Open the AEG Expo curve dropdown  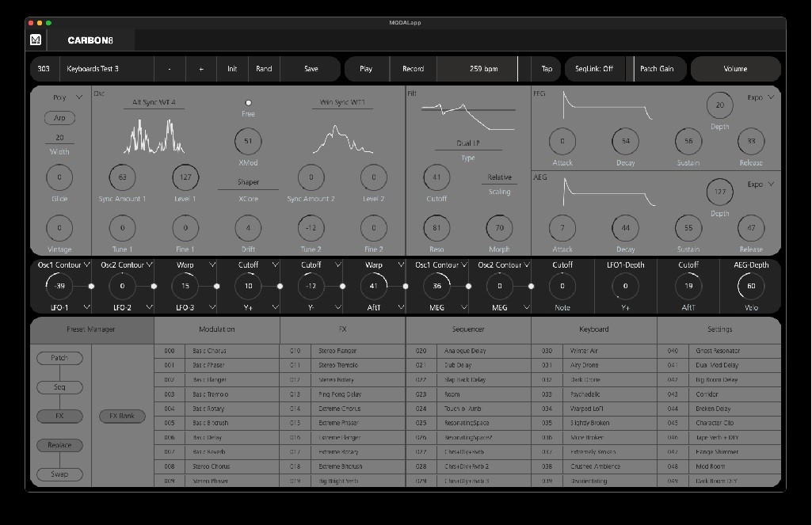[x=761, y=185]
